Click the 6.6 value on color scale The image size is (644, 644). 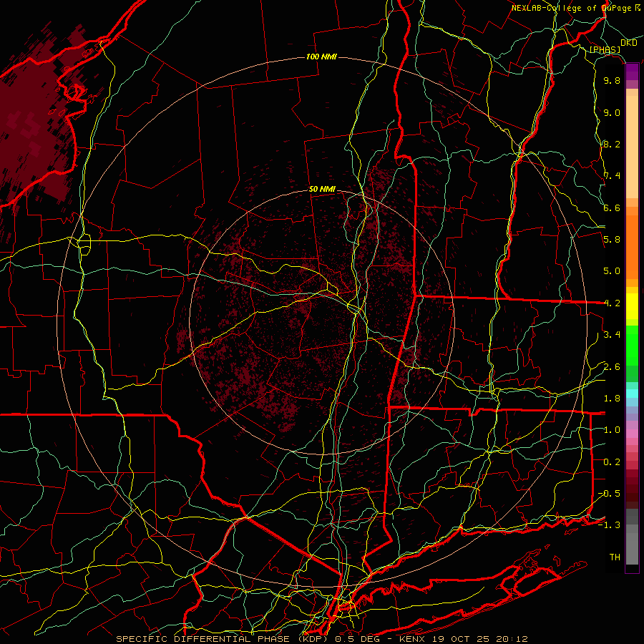pyautogui.click(x=612, y=208)
